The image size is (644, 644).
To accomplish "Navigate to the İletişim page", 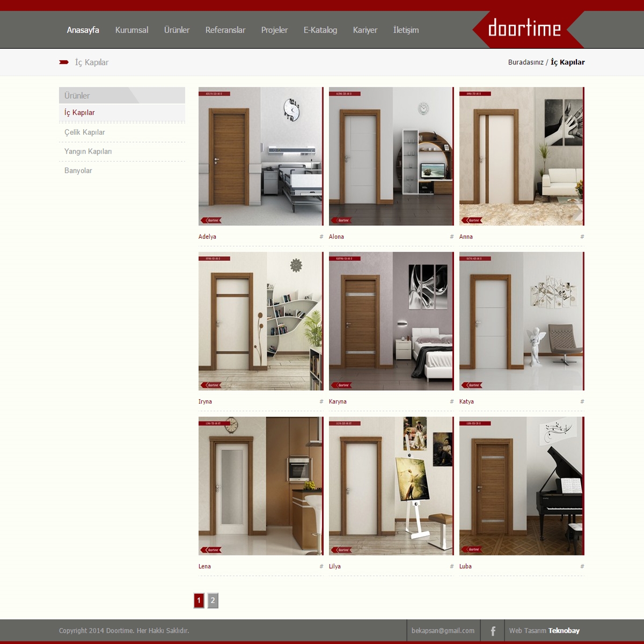I will pyautogui.click(x=406, y=30).
